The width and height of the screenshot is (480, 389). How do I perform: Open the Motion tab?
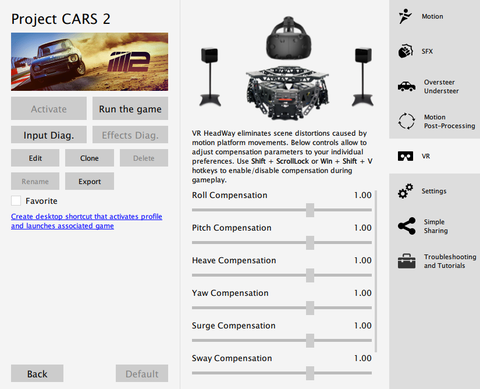point(434,16)
